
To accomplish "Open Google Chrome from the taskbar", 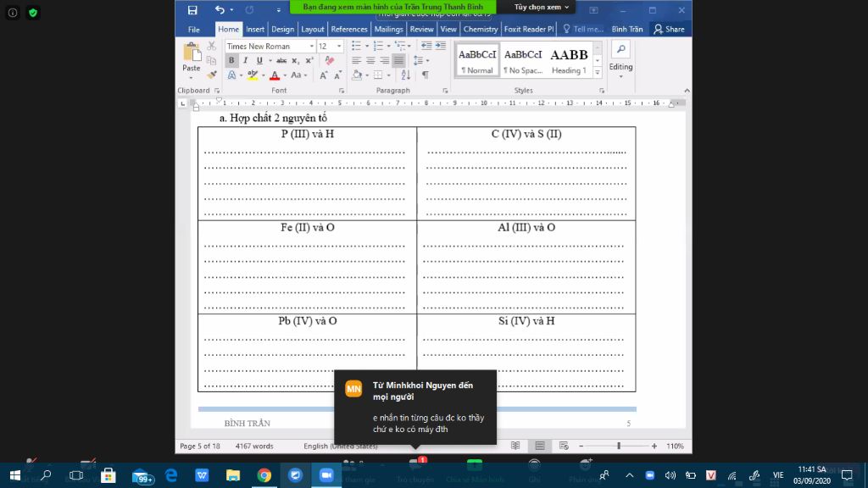I will click(x=264, y=475).
